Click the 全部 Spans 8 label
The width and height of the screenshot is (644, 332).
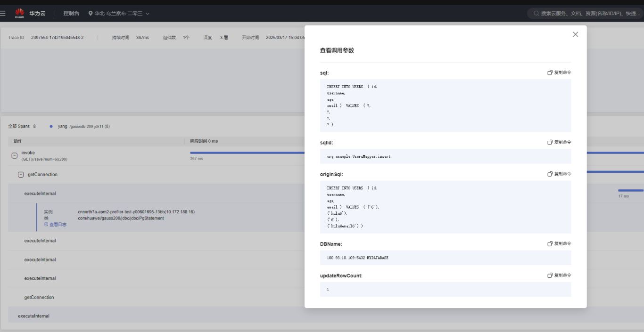[22, 127]
